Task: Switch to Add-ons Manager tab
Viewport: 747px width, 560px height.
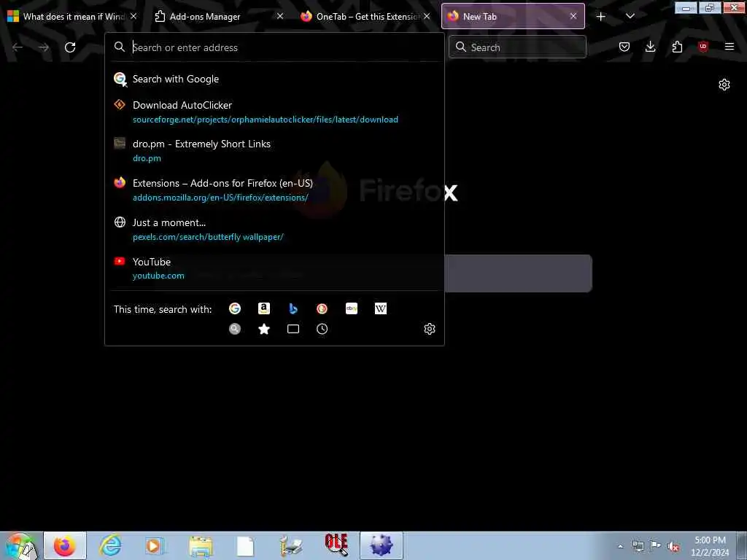Action: (220, 16)
